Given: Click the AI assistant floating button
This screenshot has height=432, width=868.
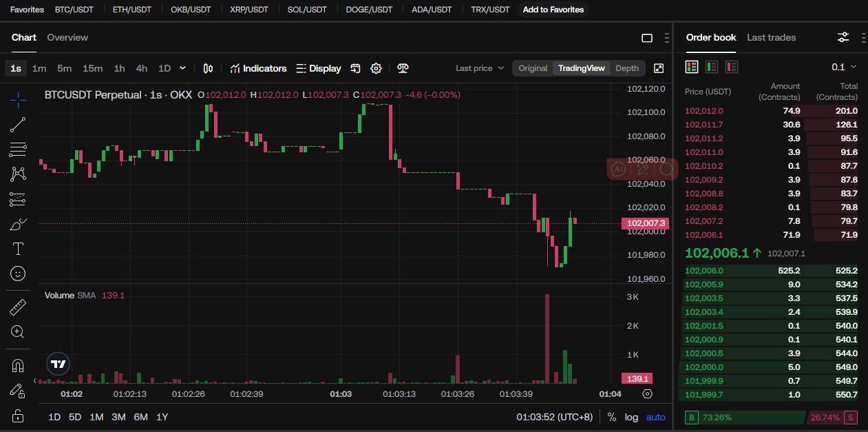Looking at the screenshot, I should 618,169.
